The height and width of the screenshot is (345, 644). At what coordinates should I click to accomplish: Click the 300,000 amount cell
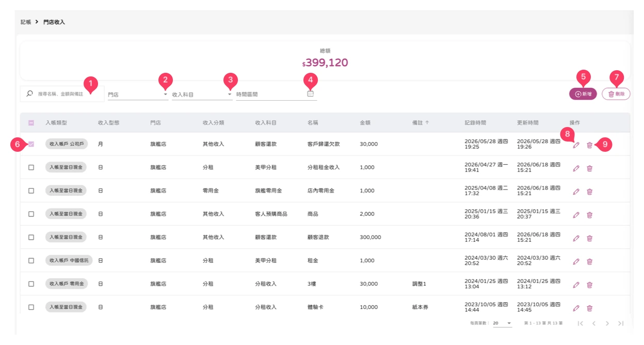pyautogui.click(x=371, y=237)
